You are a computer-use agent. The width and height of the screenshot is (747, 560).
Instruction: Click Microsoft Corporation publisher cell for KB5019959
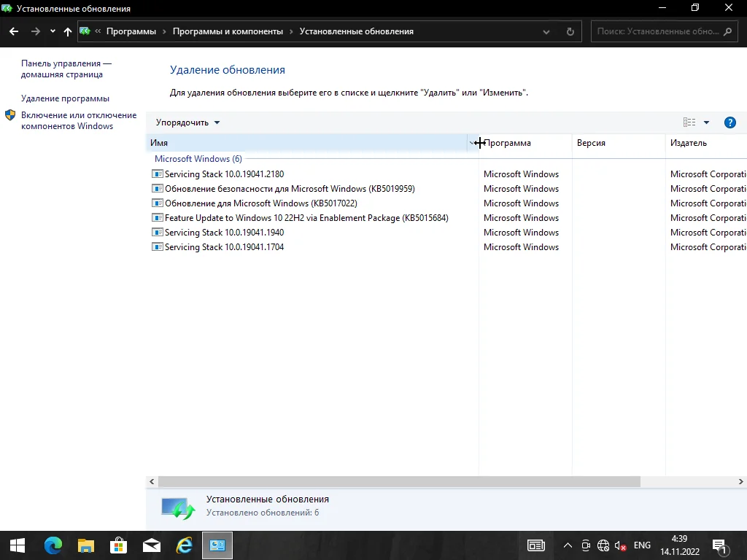click(x=708, y=189)
